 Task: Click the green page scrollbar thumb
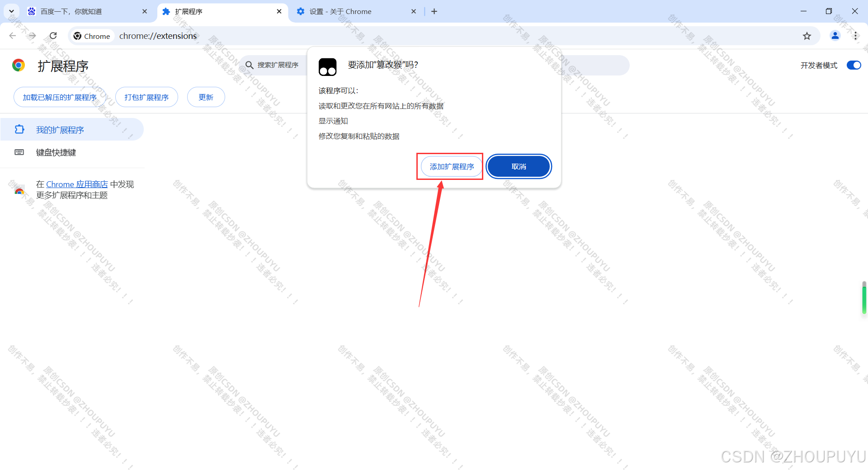(864, 297)
